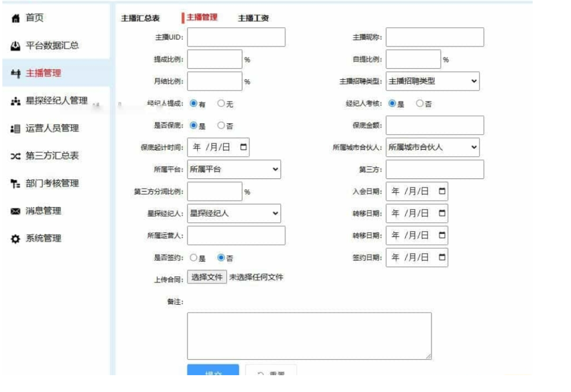
Task: Click inside the 备注 textarea
Action: tap(309, 336)
